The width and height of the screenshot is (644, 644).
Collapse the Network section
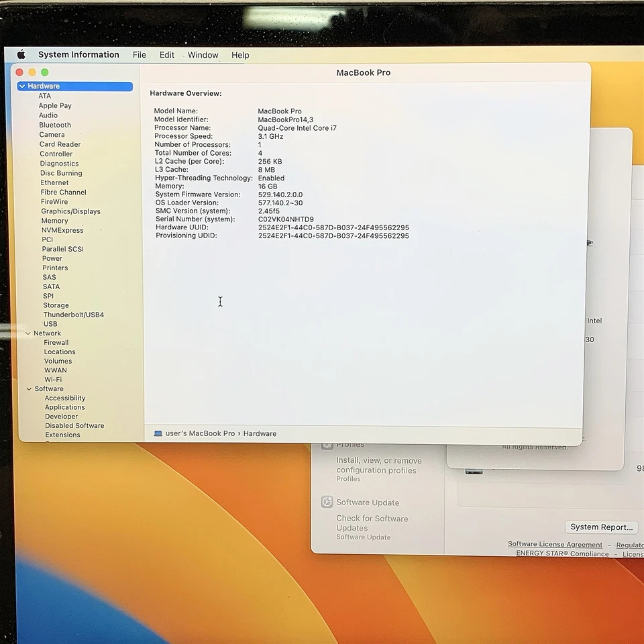coord(29,333)
